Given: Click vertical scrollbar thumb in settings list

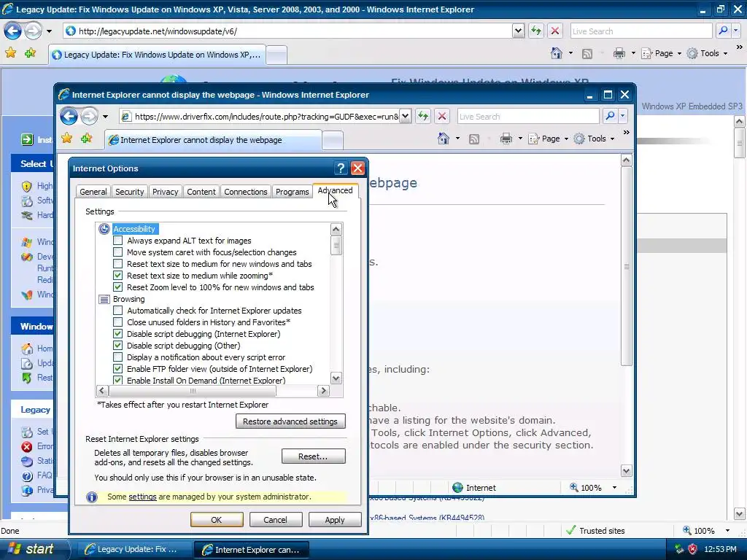Looking at the screenshot, I should [336, 246].
